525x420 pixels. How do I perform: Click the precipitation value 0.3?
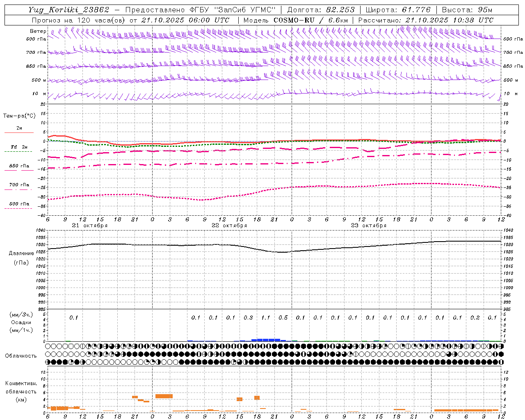point(248,318)
